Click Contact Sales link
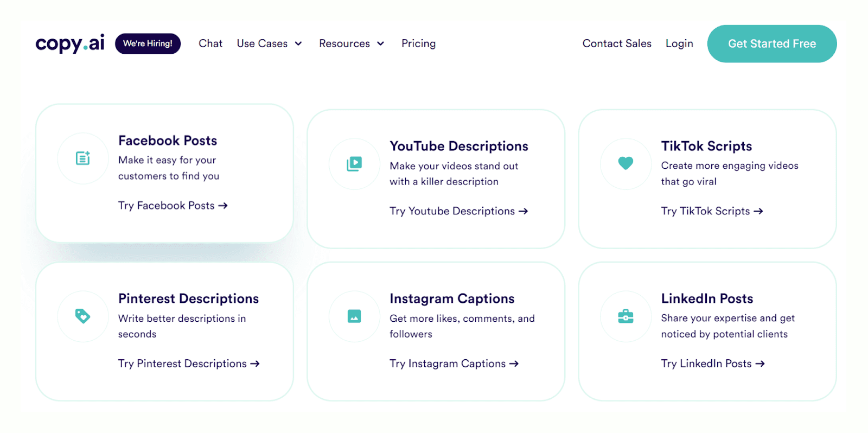 click(x=617, y=43)
